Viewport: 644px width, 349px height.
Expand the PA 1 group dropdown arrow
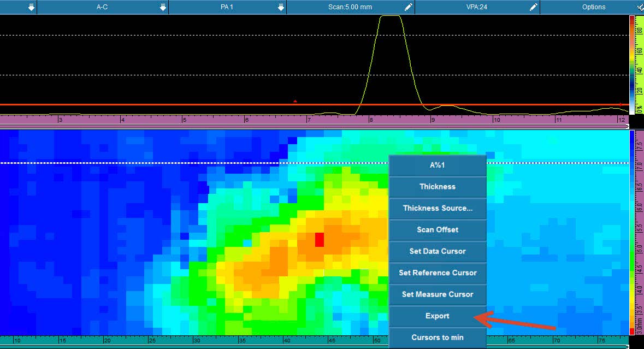(x=280, y=7)
